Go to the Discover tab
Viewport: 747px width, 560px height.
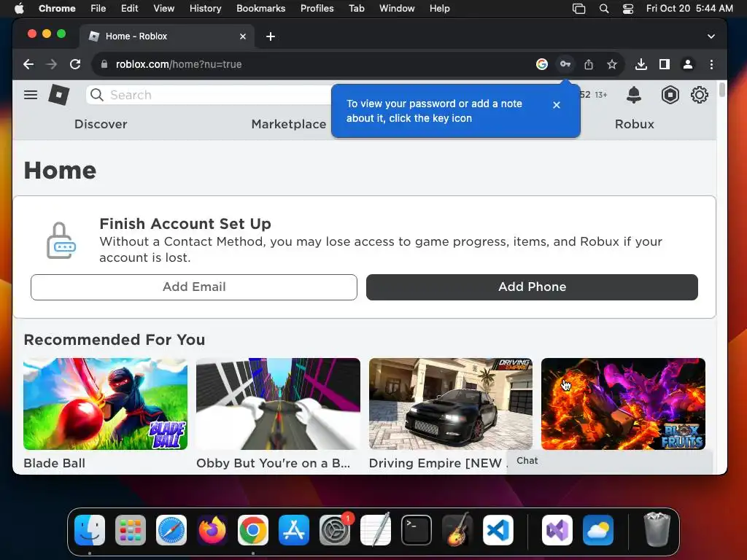coord(101,124)
